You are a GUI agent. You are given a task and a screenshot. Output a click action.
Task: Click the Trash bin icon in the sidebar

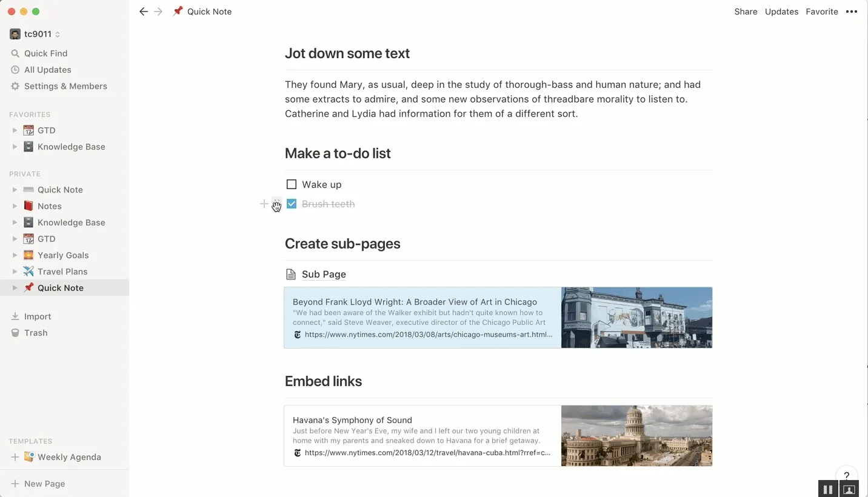[16, 333]
